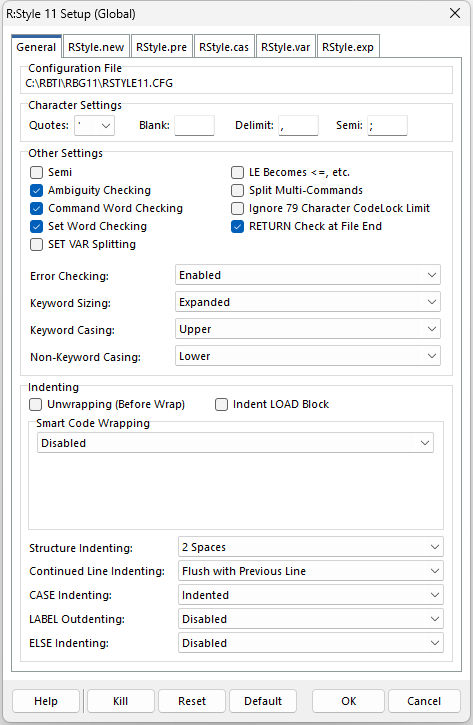Click the configuration path C:\RBTI\RBG11\RSTYLE11.CFG
The image size is (473, 725).
(x=99, y=84)
